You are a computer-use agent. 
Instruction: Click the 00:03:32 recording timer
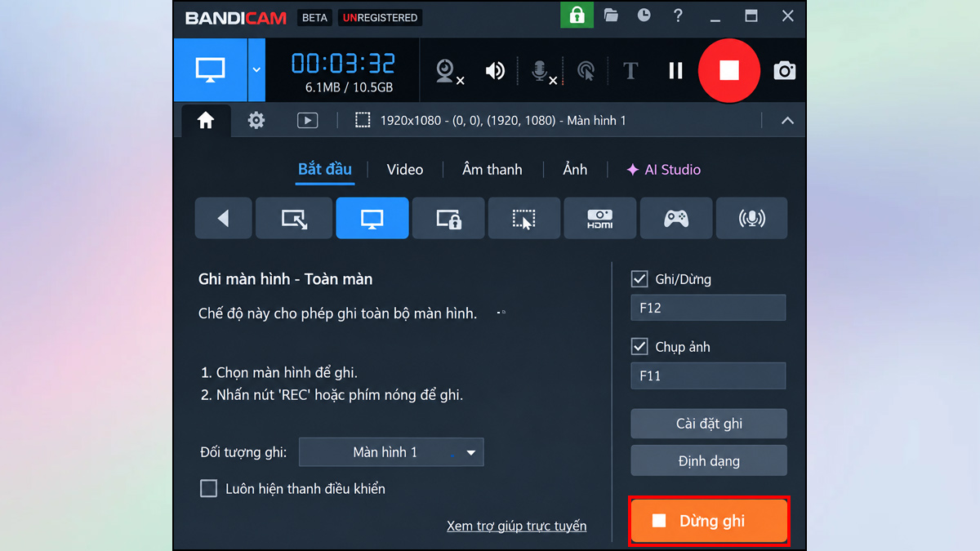pyautogui.click(x=343, y=63)
